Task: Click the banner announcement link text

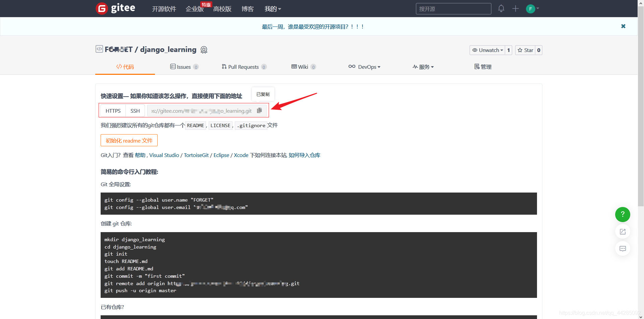Action: click(313, 26)
